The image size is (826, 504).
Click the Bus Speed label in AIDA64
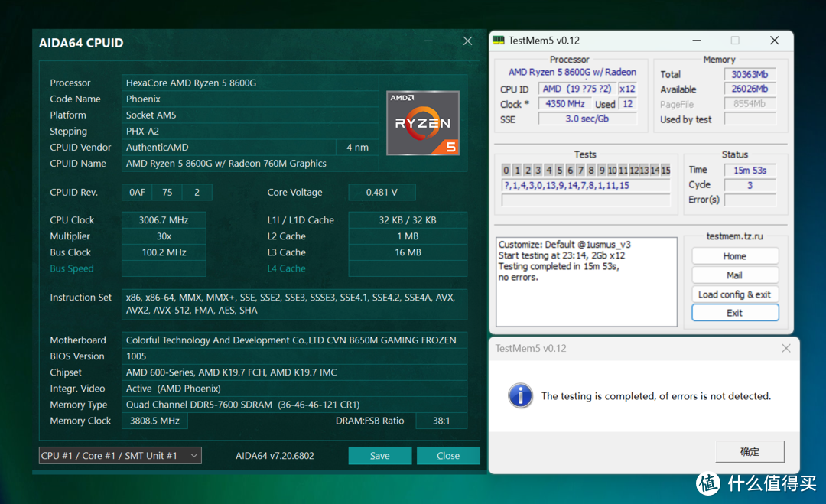72,268
